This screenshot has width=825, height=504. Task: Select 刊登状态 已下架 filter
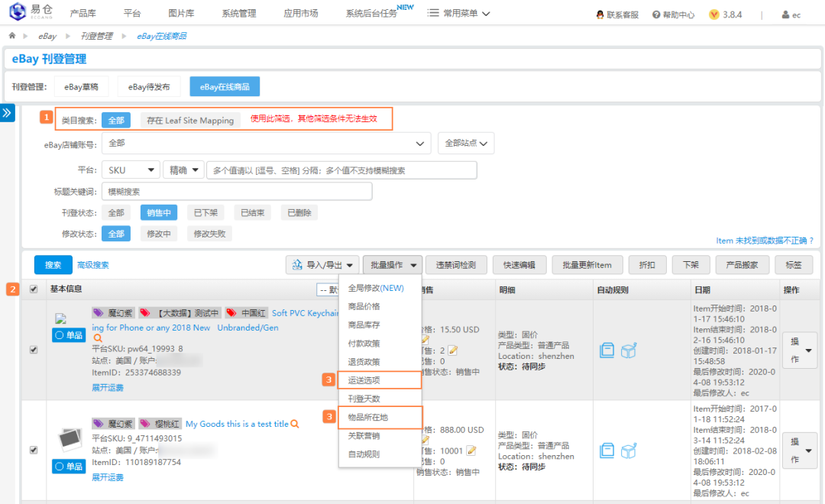[205, 212]
